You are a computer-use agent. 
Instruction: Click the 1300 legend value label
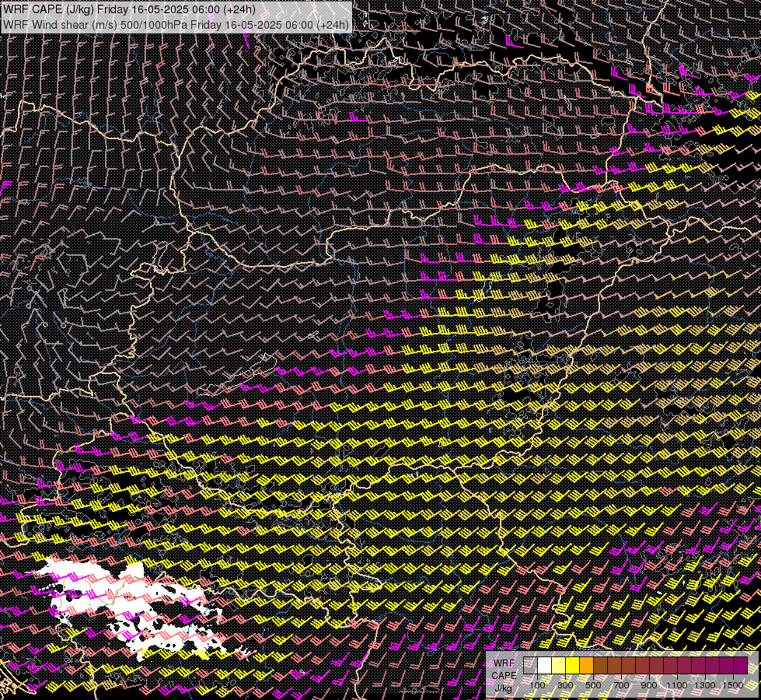click(x=705, y=685)
